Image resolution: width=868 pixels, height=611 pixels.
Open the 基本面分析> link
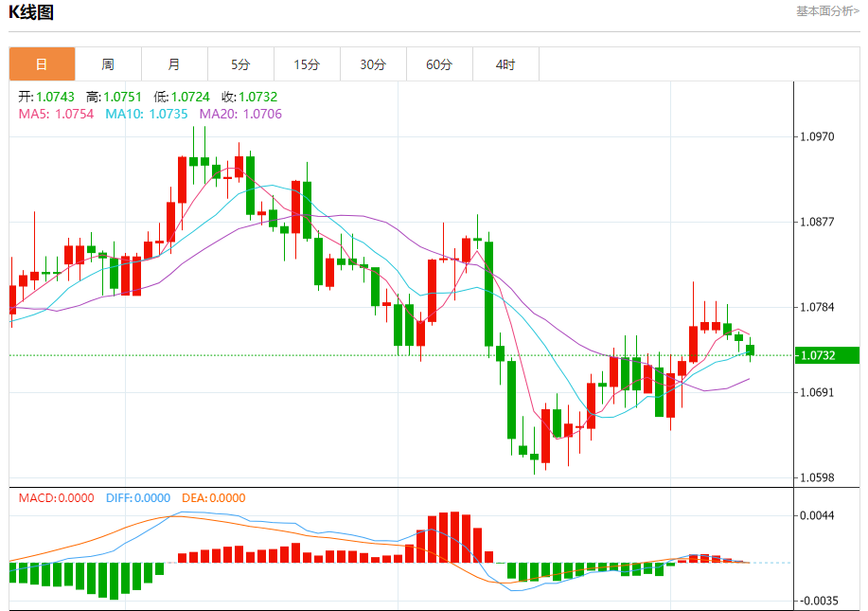pyautogui.click(x=827, y=11)
